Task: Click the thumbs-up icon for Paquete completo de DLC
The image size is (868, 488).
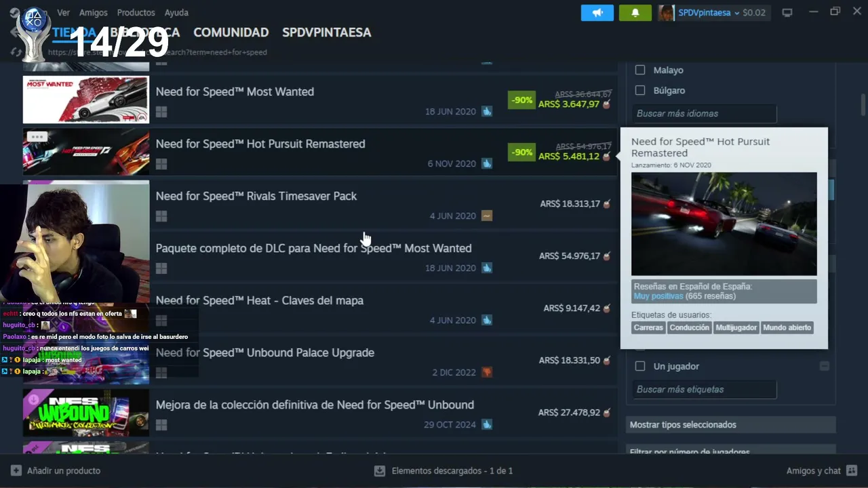Action: pyautogui.click(x=487, y=268)
